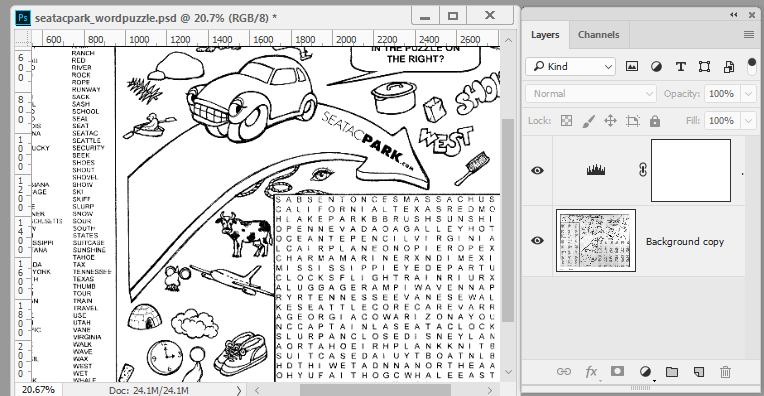The width and height of the screenshot is (764, 396).
Task: Select the Background copy layer thumbnail
Action: [x=596, y=241]
